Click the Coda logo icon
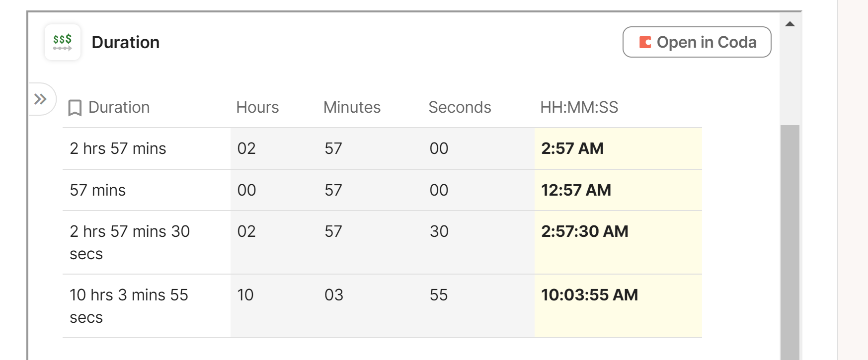 [645, 42]
